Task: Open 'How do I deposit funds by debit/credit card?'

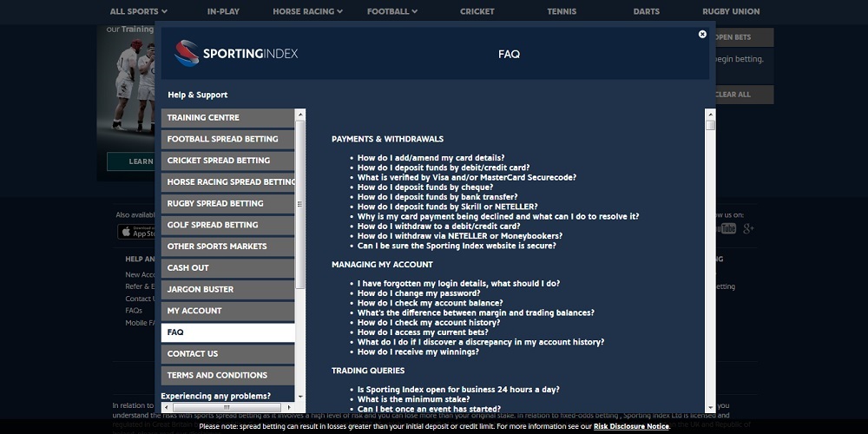Action: [444, 168]
